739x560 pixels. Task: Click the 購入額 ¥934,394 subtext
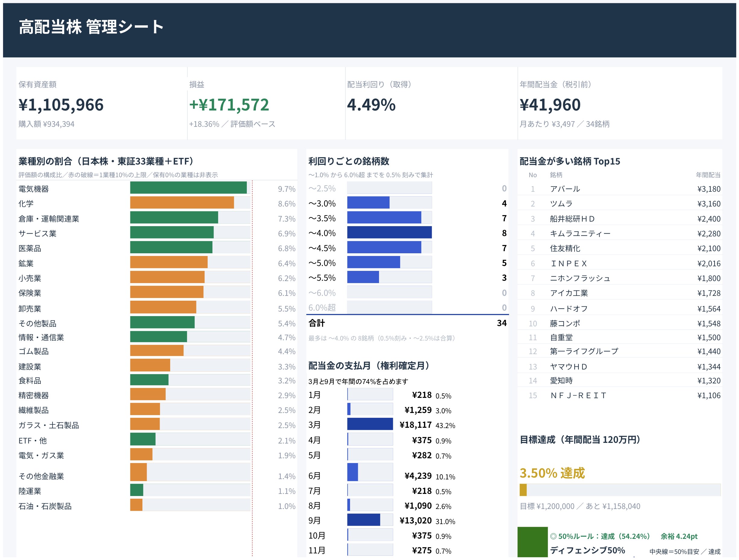coord(46,124)
